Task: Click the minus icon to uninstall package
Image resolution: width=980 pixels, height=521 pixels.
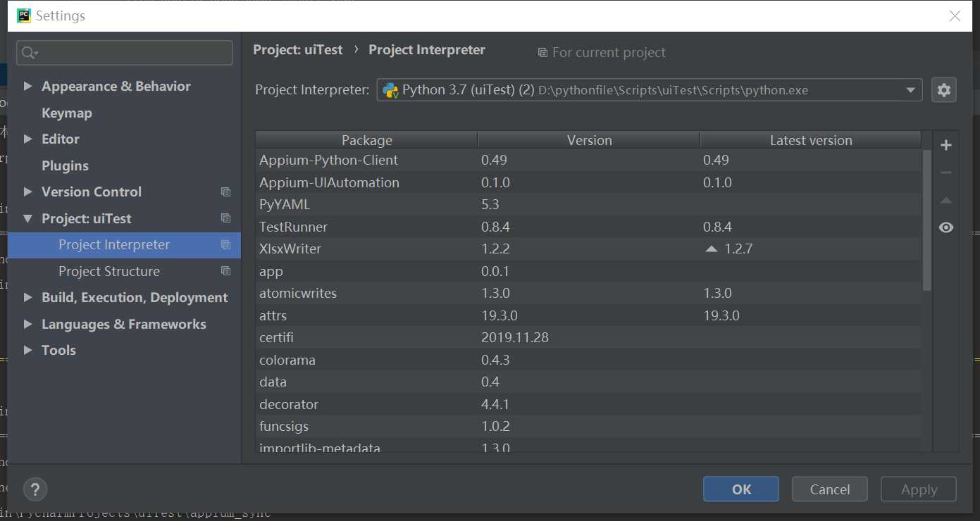Action: 946,172
